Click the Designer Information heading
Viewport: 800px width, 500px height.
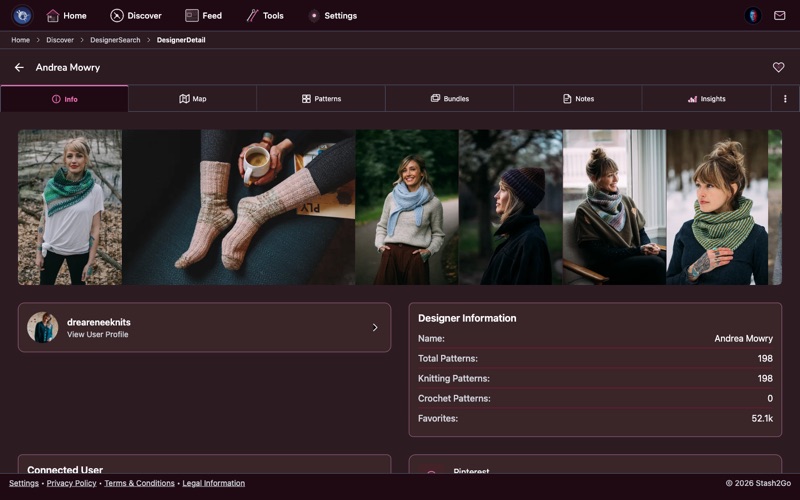point(467,318)
